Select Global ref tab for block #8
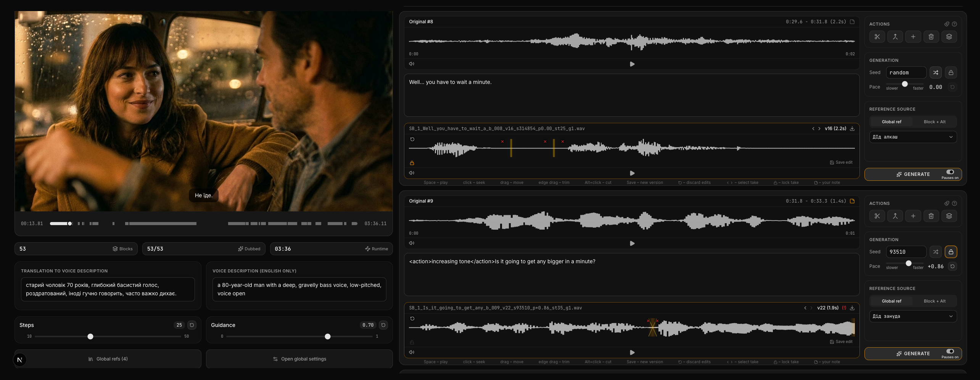The width and height of the screenshot is (980, 380). [891, 122]
